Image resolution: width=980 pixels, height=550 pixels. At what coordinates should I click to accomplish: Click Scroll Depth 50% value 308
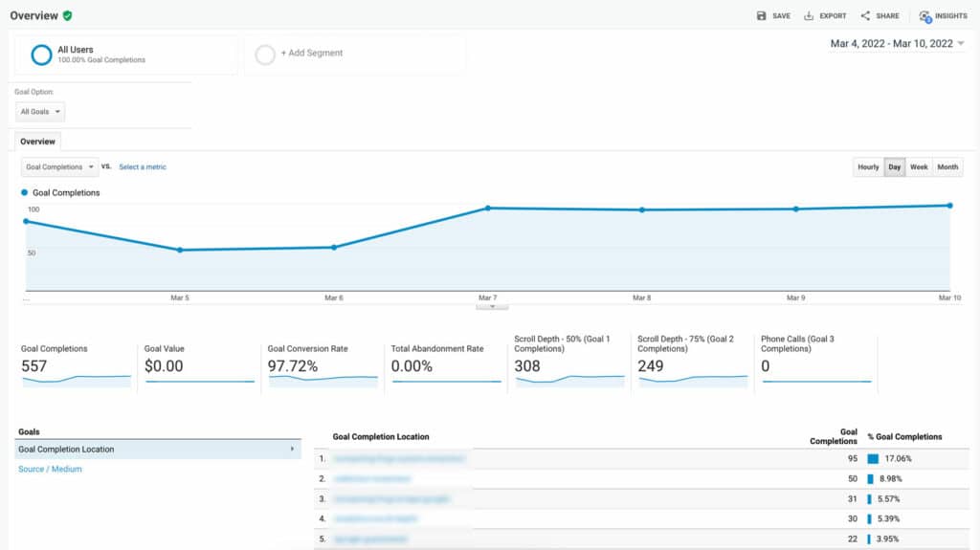[527, 366]
